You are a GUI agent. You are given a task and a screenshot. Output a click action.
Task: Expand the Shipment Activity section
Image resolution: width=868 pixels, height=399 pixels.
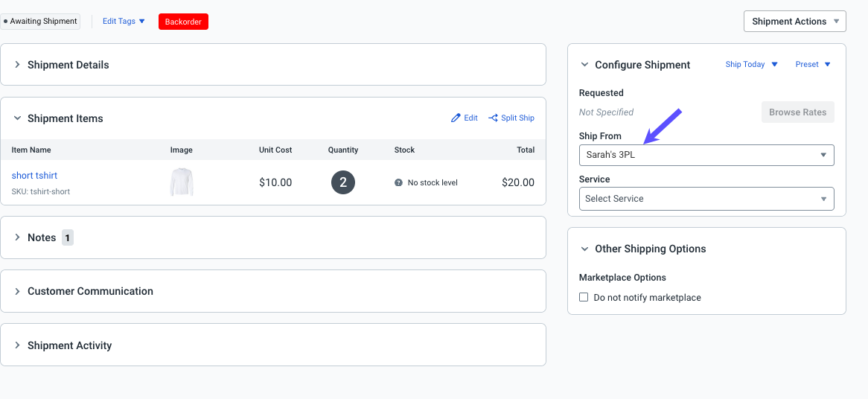click(x=18, y=345)
